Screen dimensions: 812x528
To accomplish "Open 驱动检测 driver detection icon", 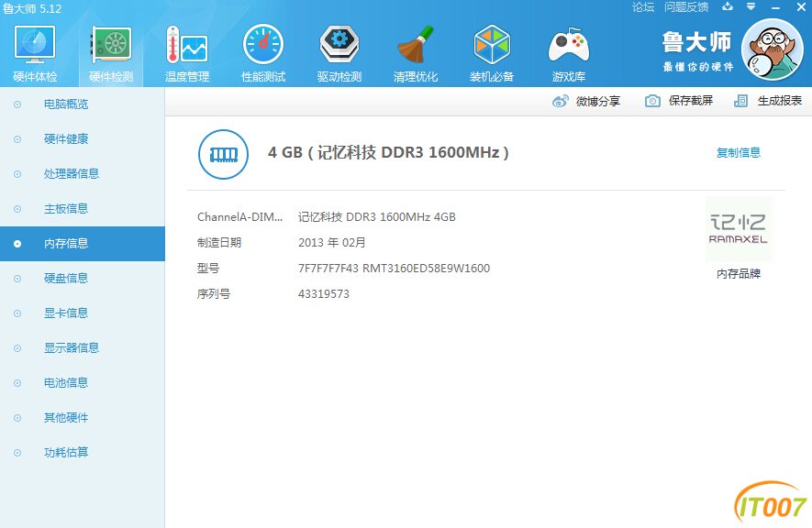I will [339, 45].
